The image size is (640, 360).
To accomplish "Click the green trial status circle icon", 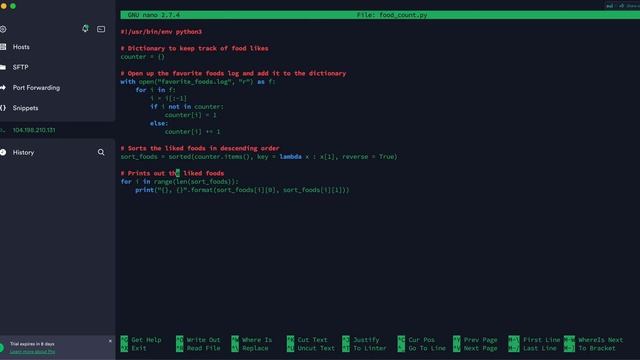I will pyautogui.click(x=1, y=348).
